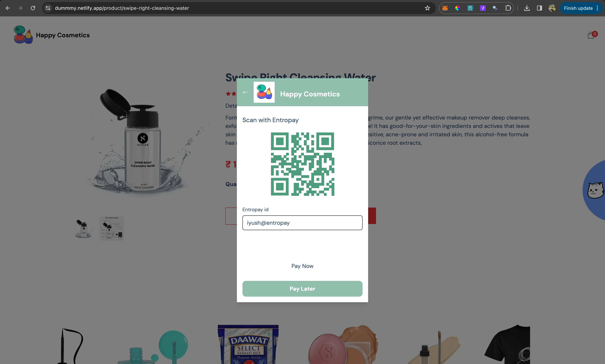Click the bookmark/favorite star icon
Screen dimensions: 605x364
tap(427, 8)
